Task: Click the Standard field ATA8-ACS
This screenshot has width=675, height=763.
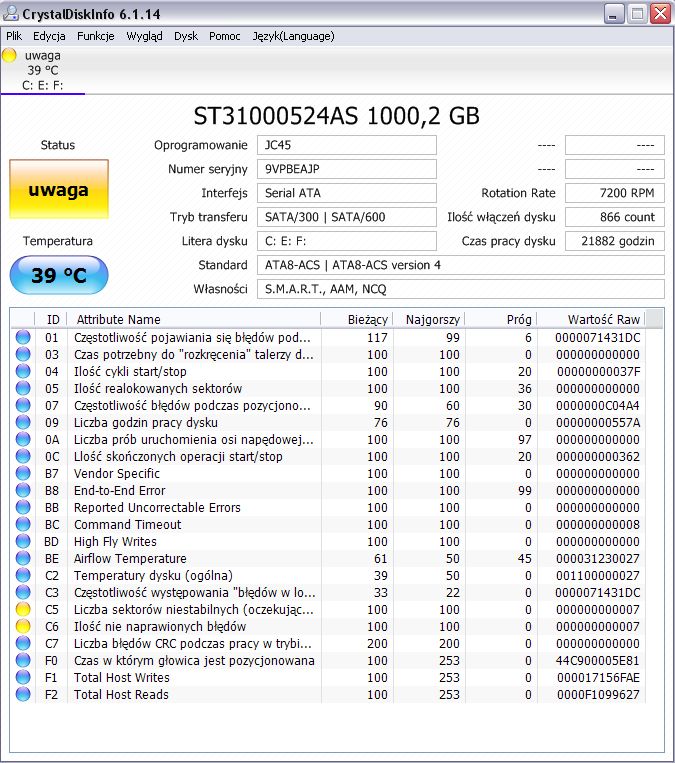Action: [461, 265]
